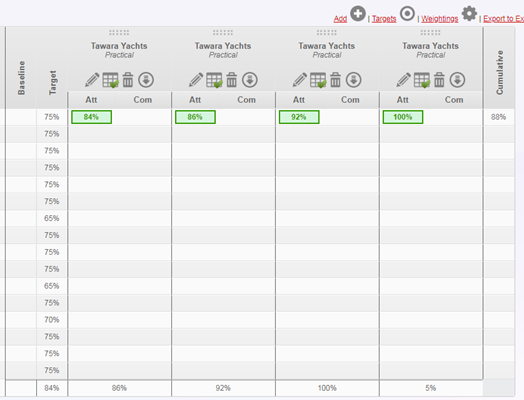Click the Add plus icon

(x=358, y=14)
